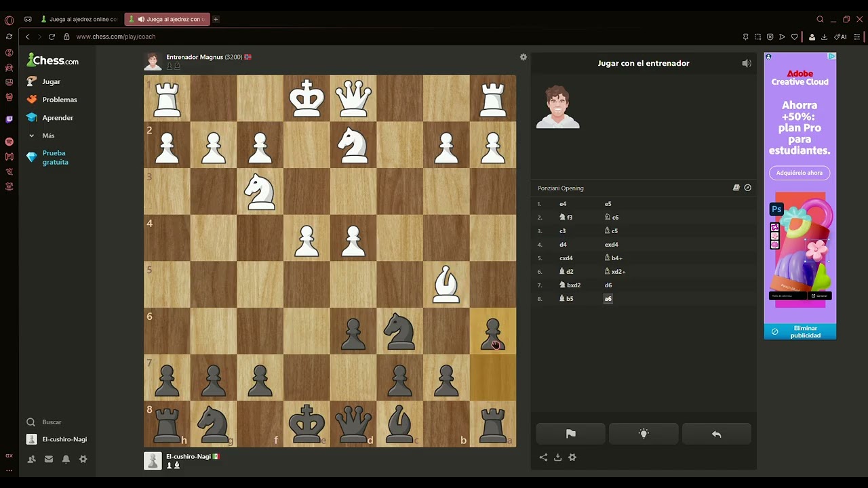Open opening explorer book icon
The width and height of the screenshot is (868, 488).
click(x=736, y=188)
